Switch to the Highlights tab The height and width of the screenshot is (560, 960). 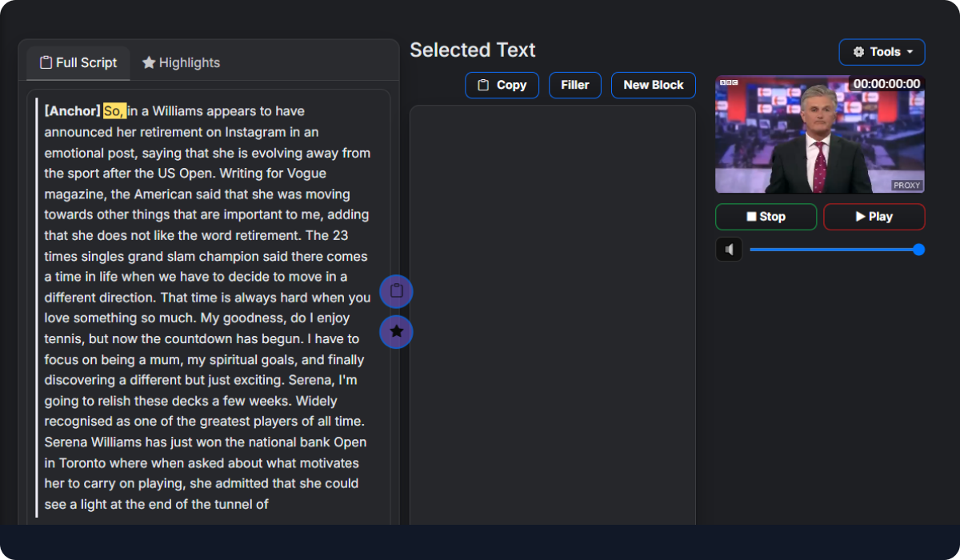coord(181,62)
